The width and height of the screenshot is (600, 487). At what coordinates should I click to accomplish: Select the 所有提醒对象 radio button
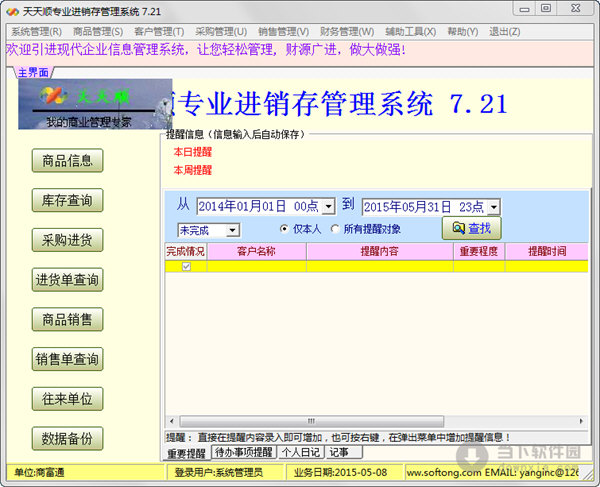pos(335,229)
